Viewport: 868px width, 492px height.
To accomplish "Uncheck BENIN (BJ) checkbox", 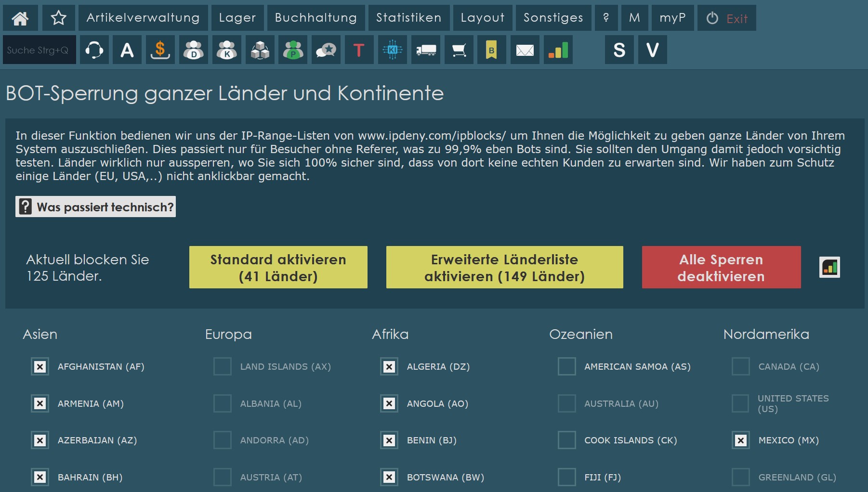I will pyautogui.click(x=389, y=440).
